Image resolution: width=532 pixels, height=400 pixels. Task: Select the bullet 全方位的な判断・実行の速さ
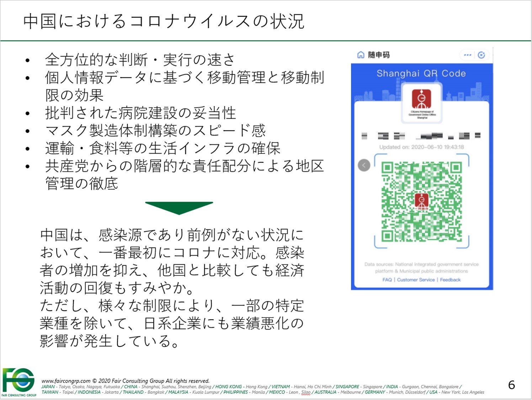[140, 60]
